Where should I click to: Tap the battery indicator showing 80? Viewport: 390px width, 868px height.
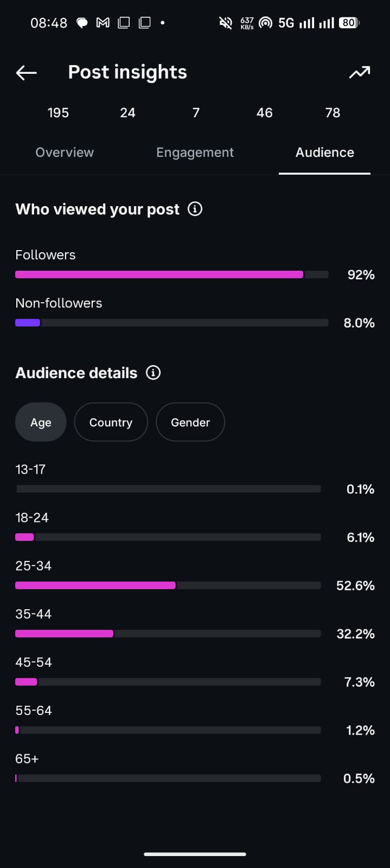click(x=349, y=23)
